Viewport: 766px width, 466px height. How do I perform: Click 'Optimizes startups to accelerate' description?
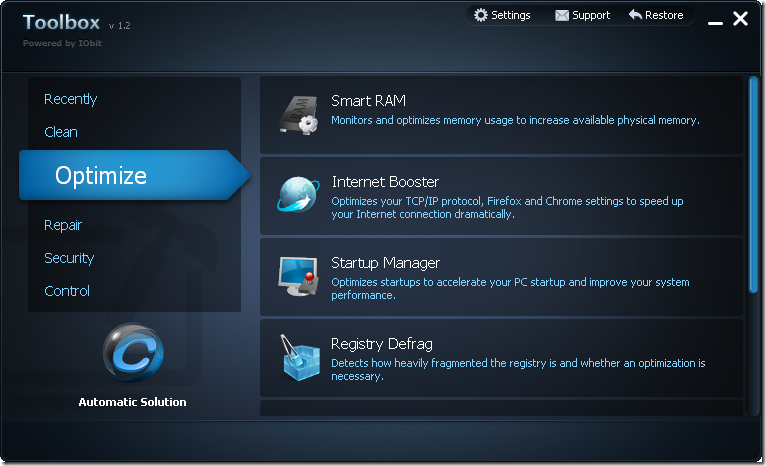pyautogui.click(x=510, y=289)
